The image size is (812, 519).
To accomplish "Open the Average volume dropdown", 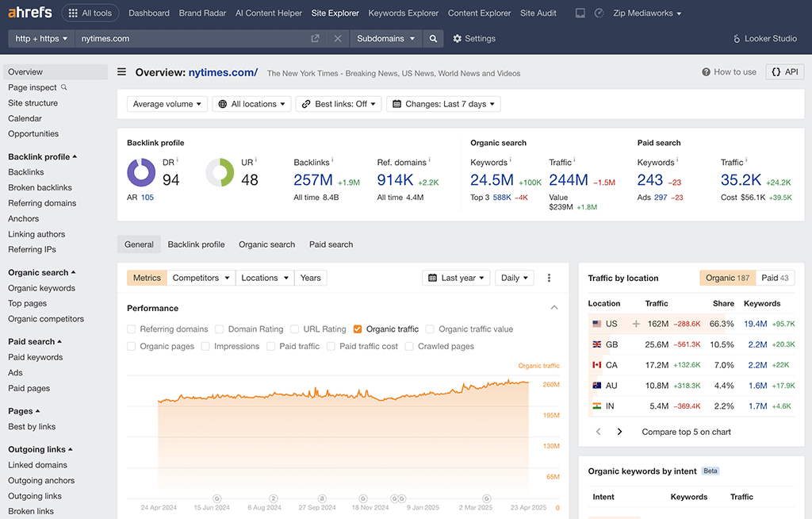I will [167, 104].
